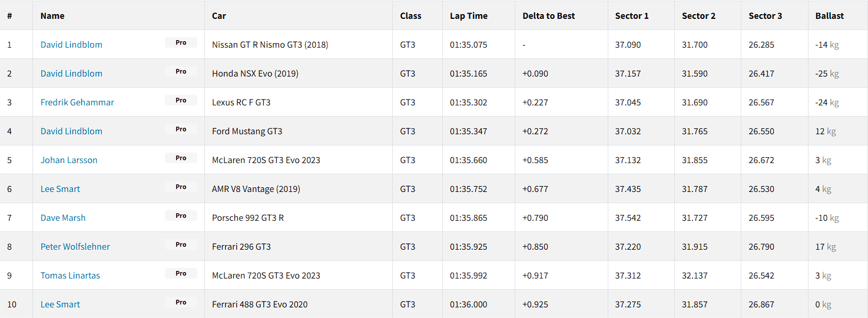Click the 01:35.075 lap time cell
This screenshot has width=868, height=318.
coord(468,45)
